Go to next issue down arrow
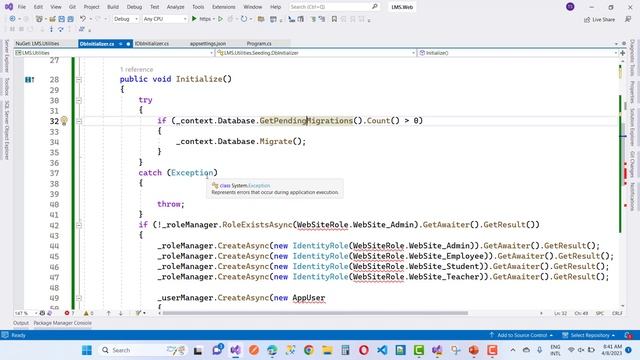This screenshot has width=640, height=360. [x=120, y=313]
